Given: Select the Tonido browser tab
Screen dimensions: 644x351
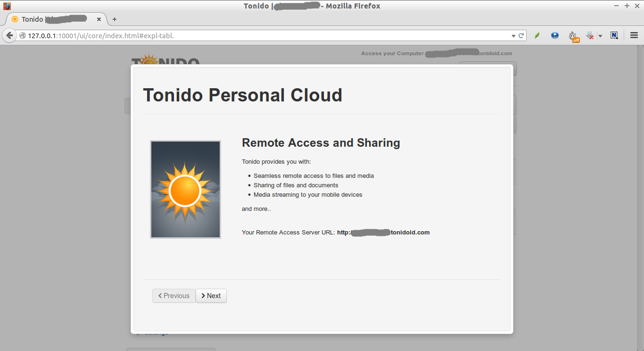Looking at the screenshot, I should point(57,19).
